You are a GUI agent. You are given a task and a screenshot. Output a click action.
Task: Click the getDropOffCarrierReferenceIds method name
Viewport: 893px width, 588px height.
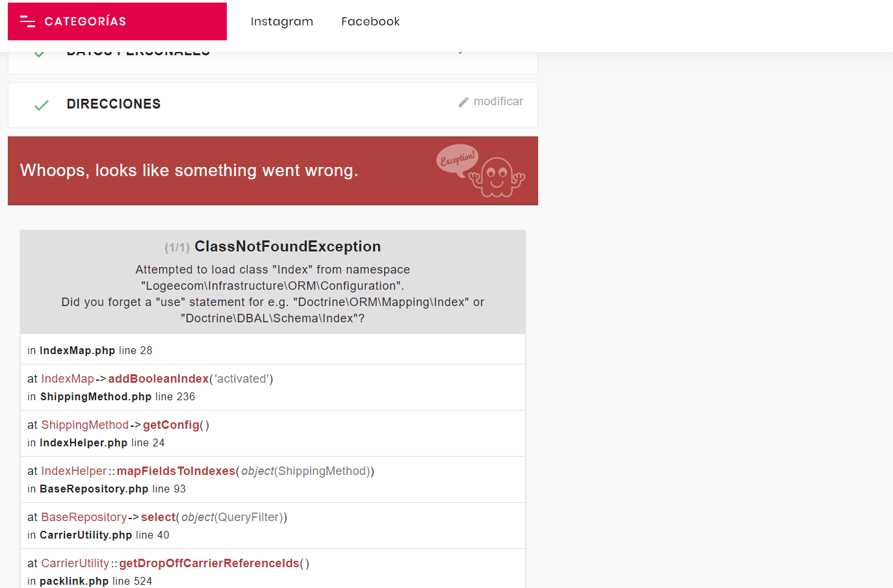pyautogui.click(x=209, y=563)
